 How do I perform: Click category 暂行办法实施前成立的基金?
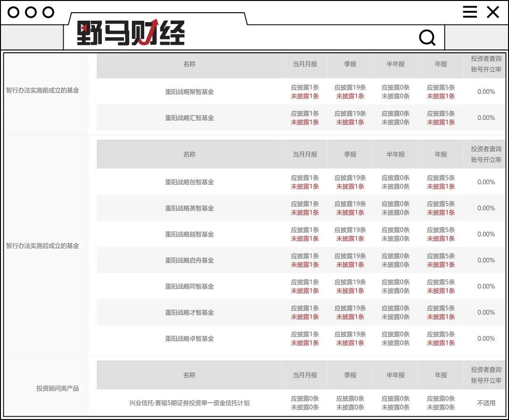coord(42,90)
